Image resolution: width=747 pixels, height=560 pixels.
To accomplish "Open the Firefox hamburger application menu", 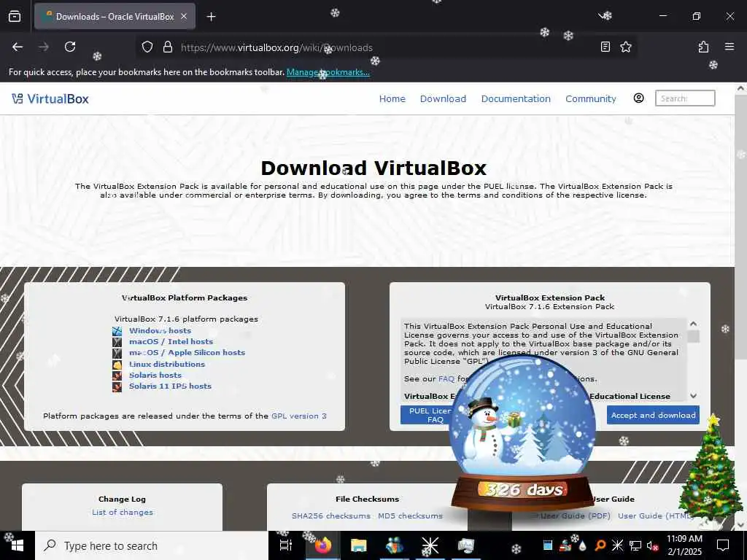I will point(729,47).
